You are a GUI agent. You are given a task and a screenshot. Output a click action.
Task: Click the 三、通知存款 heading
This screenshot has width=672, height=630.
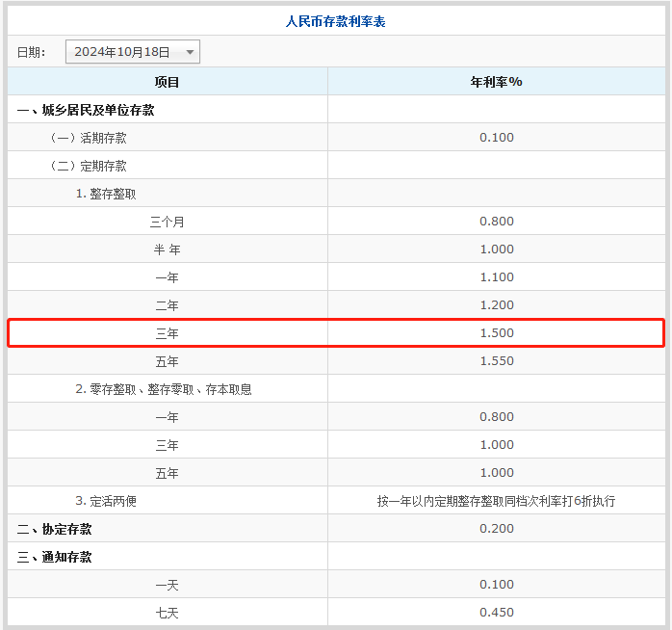tap(55, 557)
